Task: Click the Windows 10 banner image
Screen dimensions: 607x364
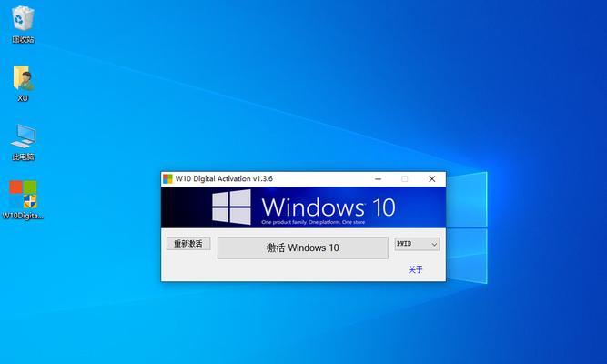Action: point(304,207)
